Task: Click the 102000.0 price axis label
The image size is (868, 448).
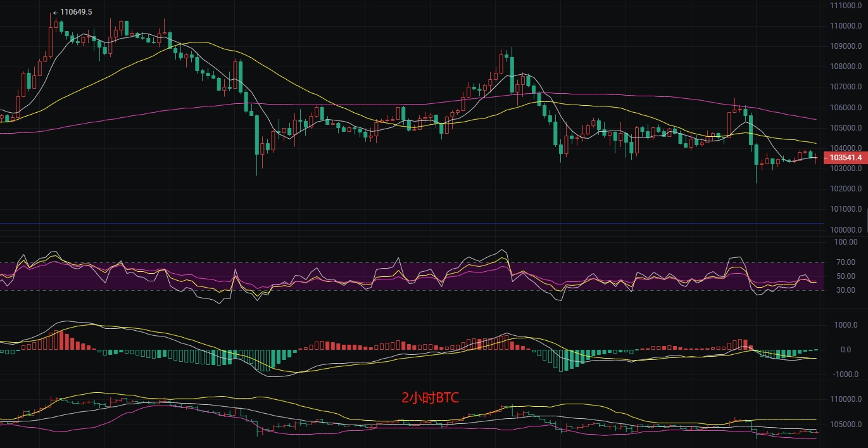Action: [x=845, y=189]
